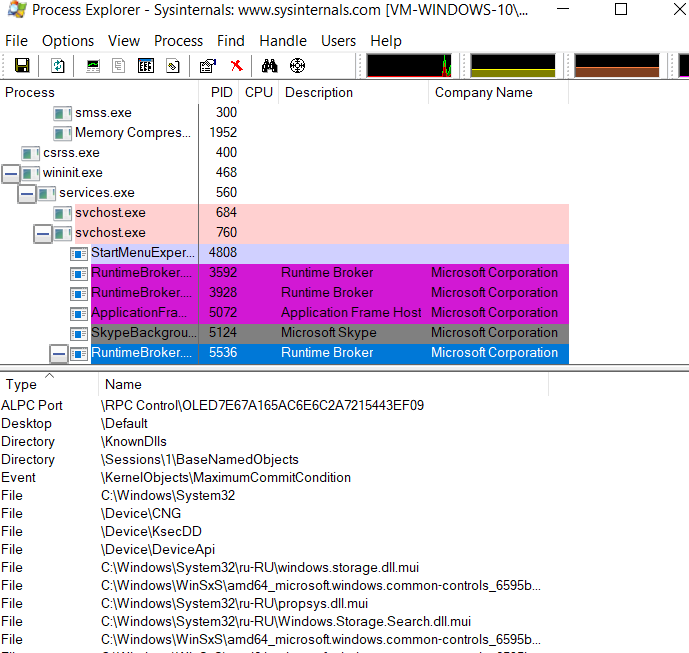Select the propsys.dll.mui handle
Viewport: 689px width, 653px height.
[x=274, y=603]
